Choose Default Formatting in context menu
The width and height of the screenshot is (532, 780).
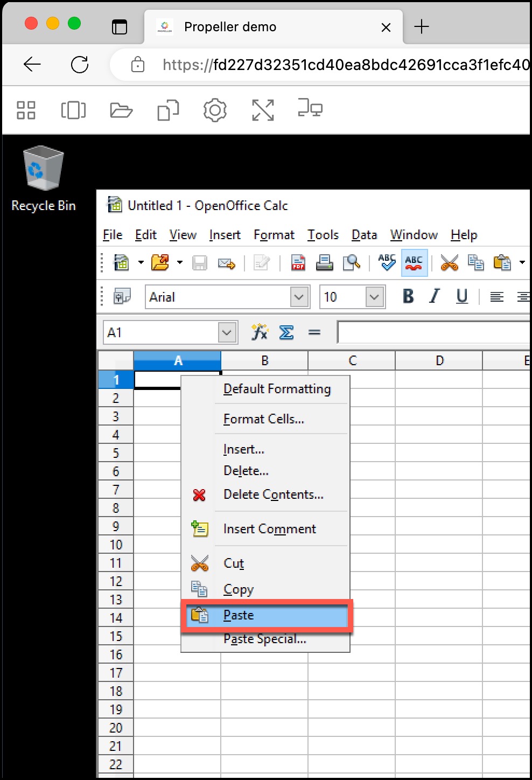tap(265, 389)
